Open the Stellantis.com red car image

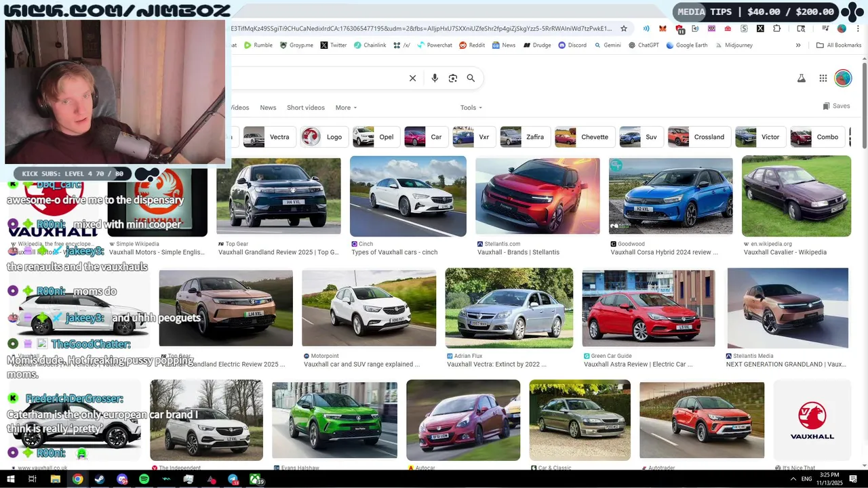pos(538,197)
